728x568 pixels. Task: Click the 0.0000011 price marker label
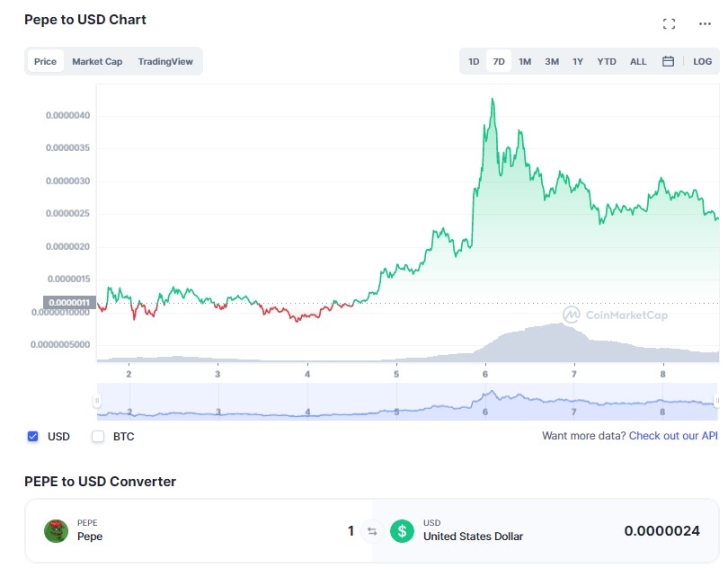pyautogui.click(x=69, y=302)
